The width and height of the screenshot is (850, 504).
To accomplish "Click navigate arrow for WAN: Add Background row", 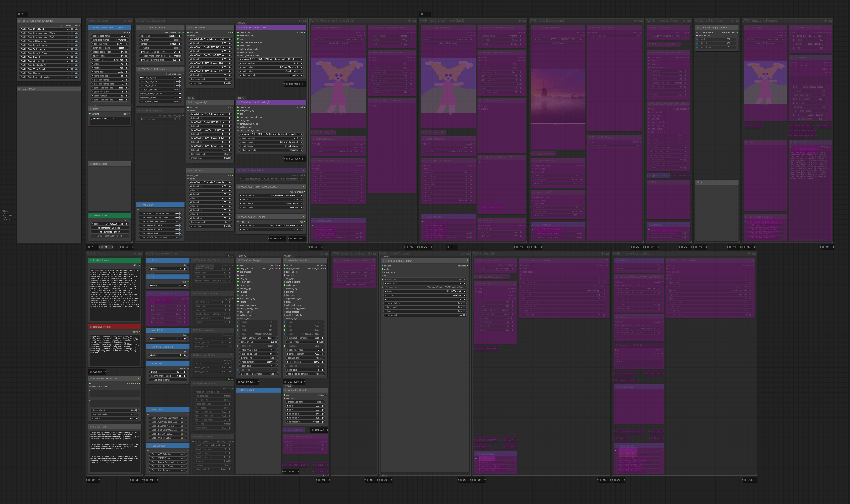I will [77, 41].
